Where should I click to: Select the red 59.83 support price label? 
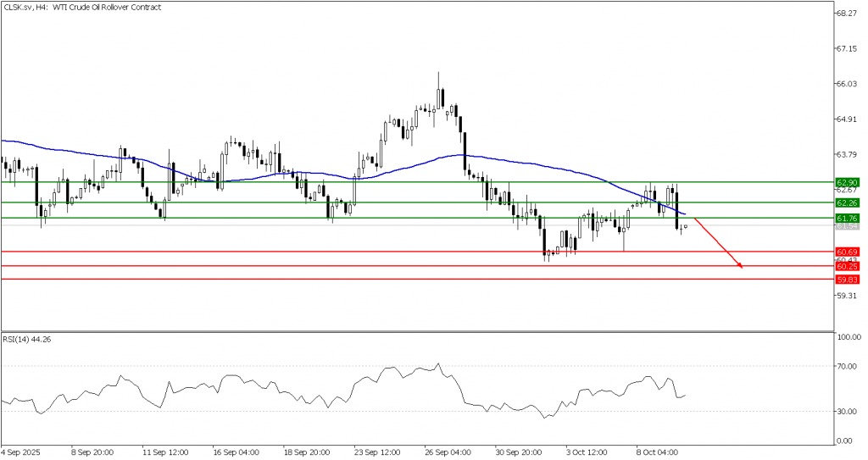(848, 279)
